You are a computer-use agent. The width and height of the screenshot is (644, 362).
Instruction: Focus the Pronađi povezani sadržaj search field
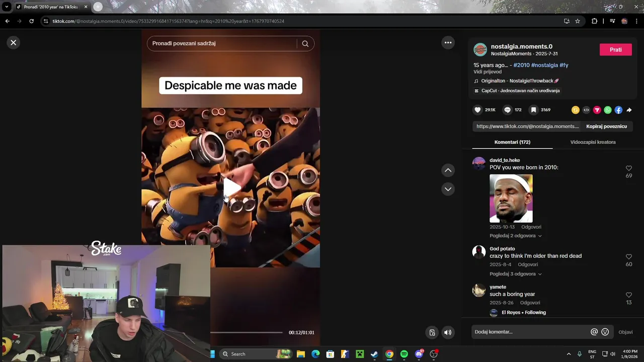point(224,44)
